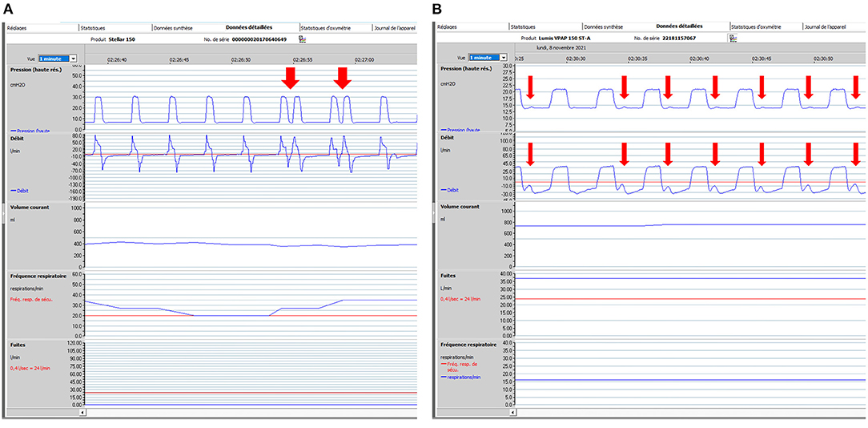868x428 pixels.
Task: Click serial number 22181157067
Action: click(x=678, y=38)
